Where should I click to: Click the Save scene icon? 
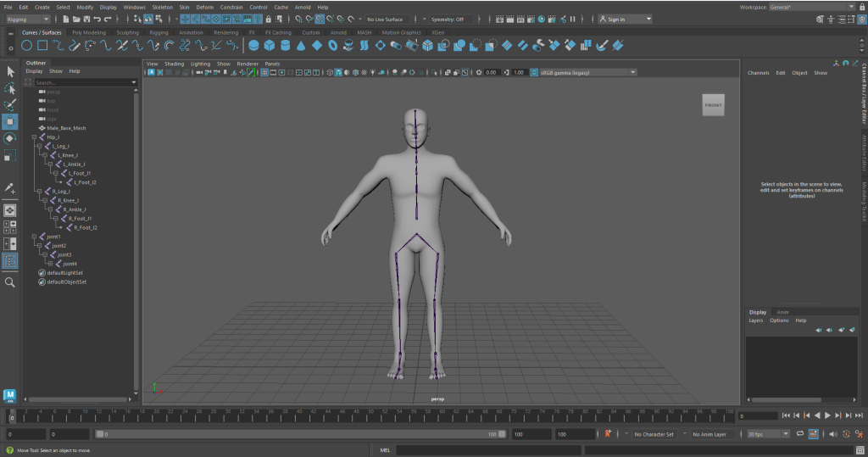point(86,19)
